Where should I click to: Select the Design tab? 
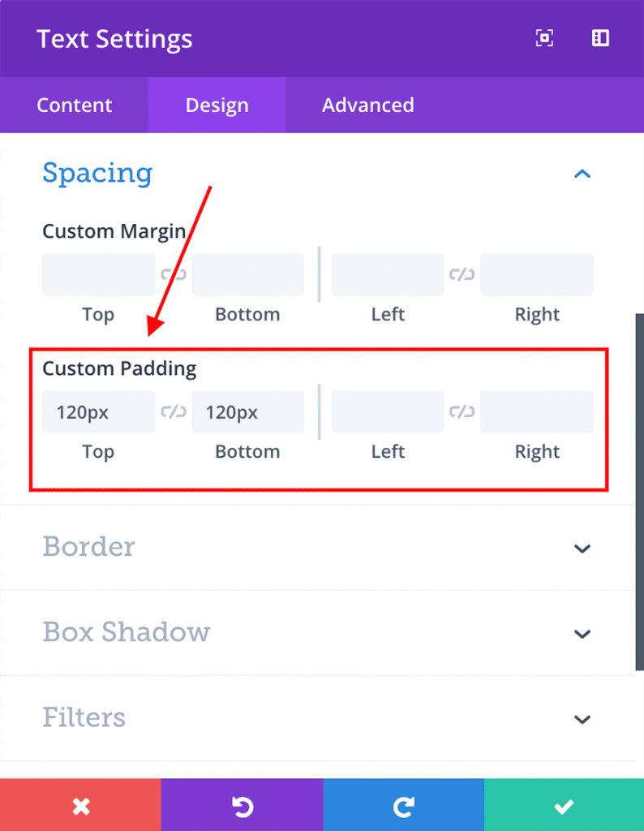tap(217, 105)
